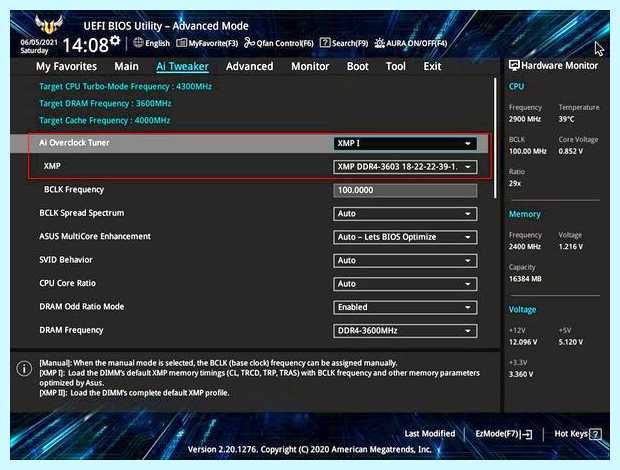Click Target DRAM Frequency : 3600MHz text
The width and height of the screenshot is (620, 470).
pos(105,104)
